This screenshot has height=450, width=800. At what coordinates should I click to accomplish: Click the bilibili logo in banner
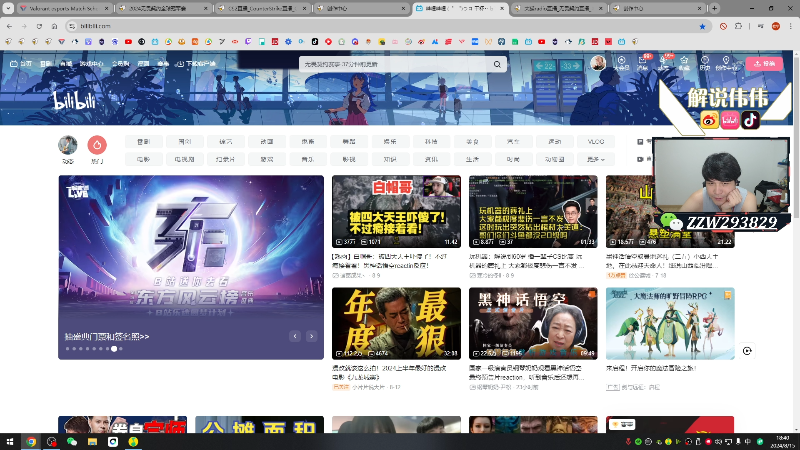[x=74, y=101]
